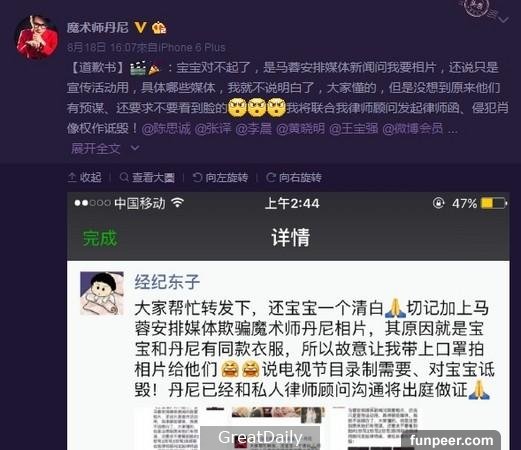This screenshot has height=450, width=521.
Task: Click the crown membership badge icon
Action: 159,28
